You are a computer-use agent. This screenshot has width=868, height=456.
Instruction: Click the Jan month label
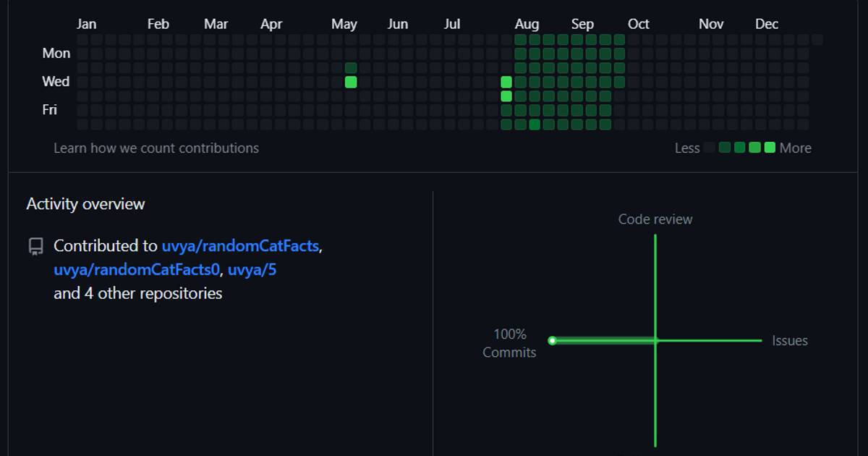[x=86, y=24]
